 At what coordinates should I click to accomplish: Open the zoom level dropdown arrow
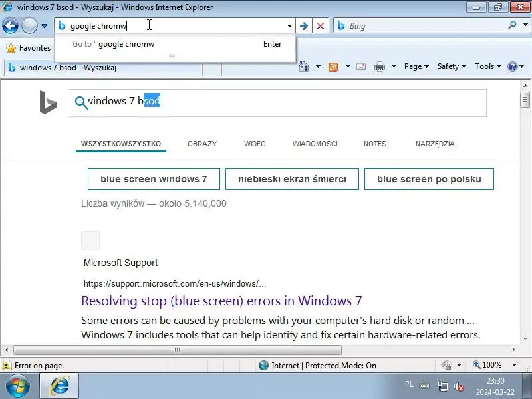tap(514, 365)
